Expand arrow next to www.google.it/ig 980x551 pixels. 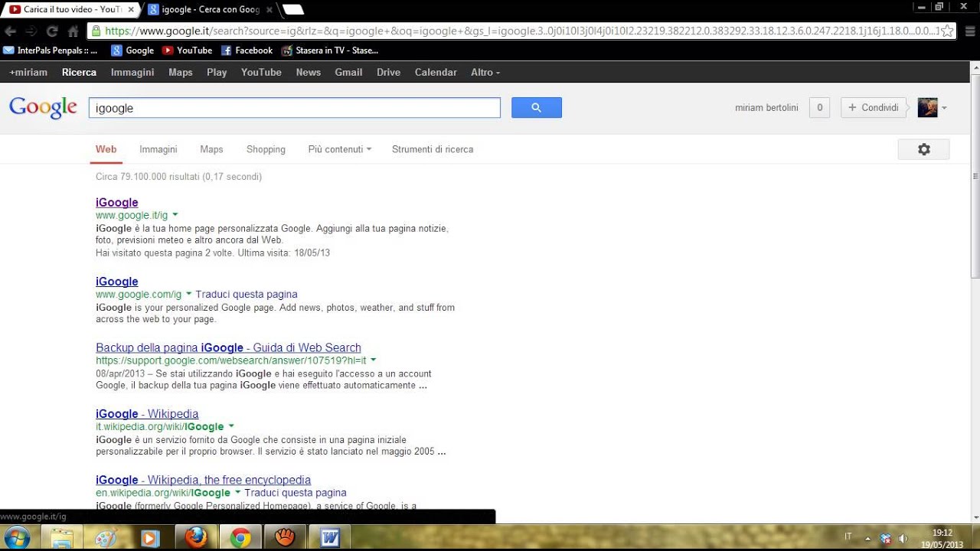coord(175,215)
